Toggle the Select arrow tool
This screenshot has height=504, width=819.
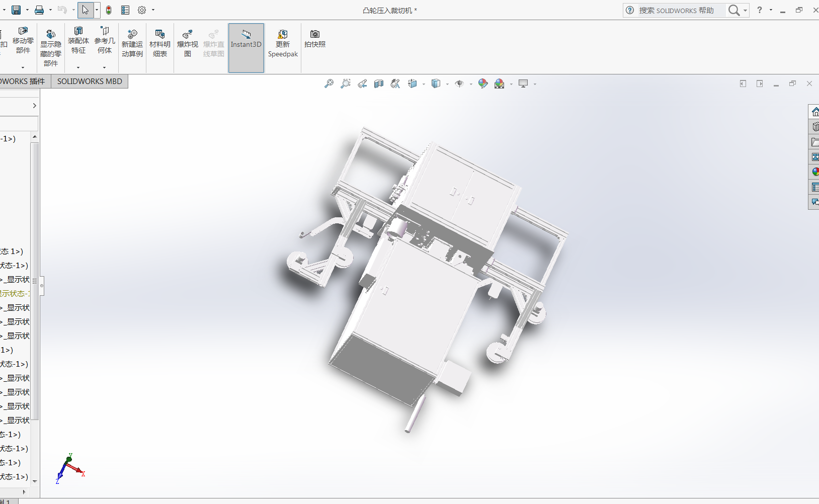click(86, 10)
